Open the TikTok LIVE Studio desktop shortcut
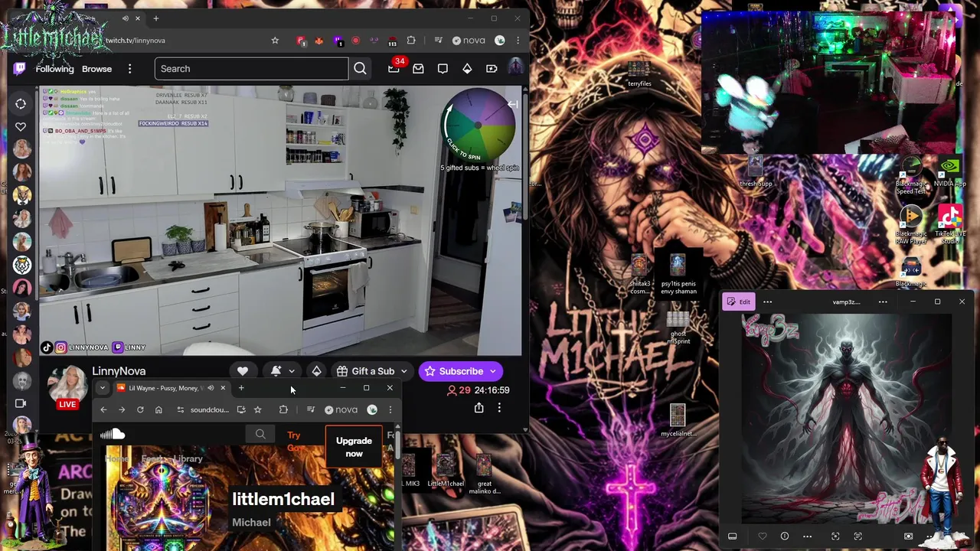 pyautogui.click(x=949, y=225)
